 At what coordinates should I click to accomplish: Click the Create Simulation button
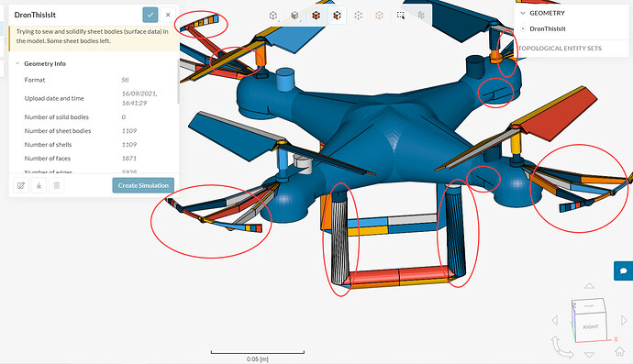(x=143, y=185)
